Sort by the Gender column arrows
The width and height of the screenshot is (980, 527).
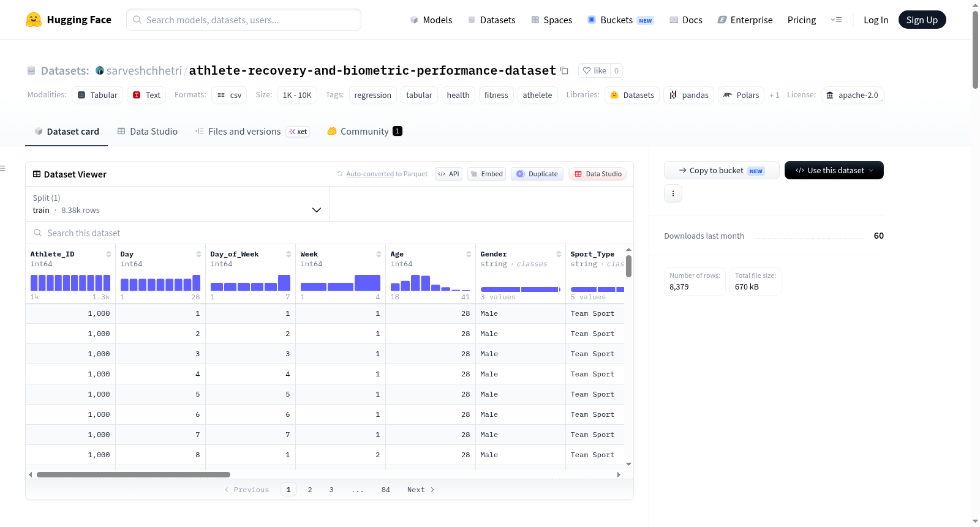pyautogui.click(x=559, y=254)
